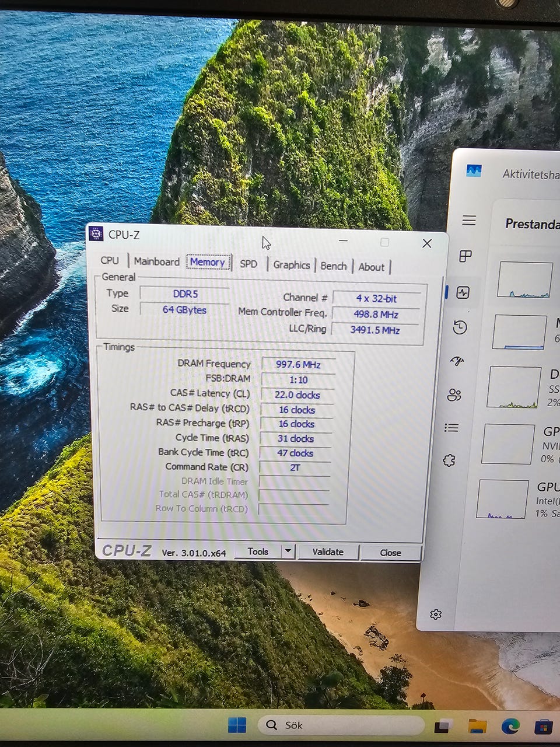
Task: Click the Bank Cycle Time value 47 clocks
Action: click(295, 453)
